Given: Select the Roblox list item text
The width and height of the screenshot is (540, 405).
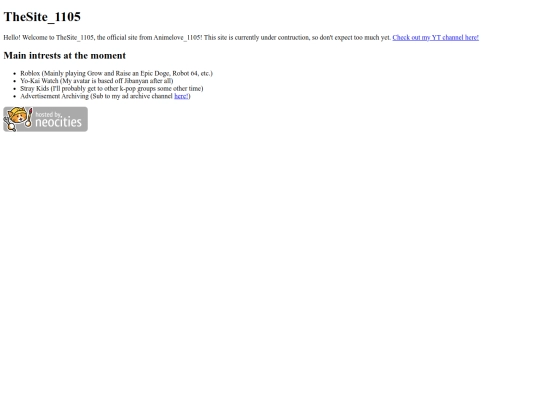Looking at the screenshot, I should [116, 73].
